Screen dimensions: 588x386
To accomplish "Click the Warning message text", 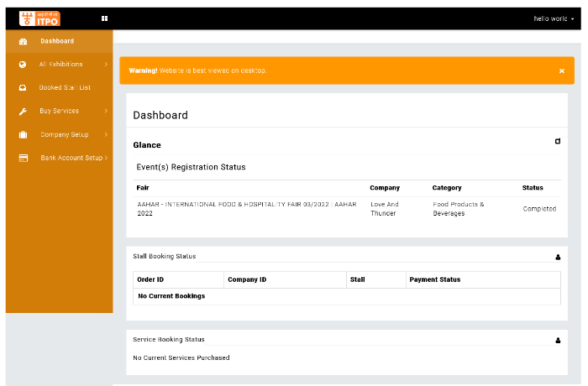I will (x=197, y=70).
